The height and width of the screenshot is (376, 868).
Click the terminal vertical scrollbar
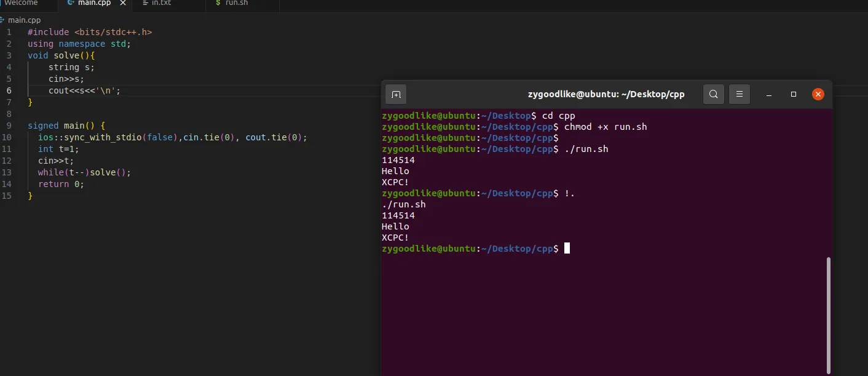tap(828, 315)
